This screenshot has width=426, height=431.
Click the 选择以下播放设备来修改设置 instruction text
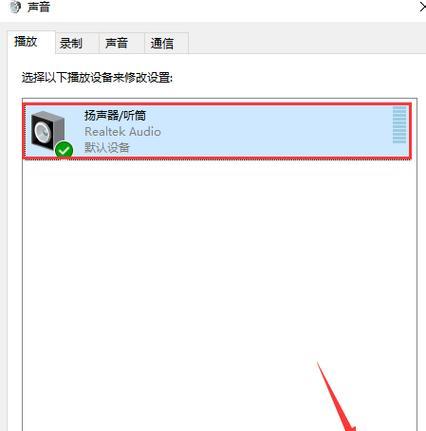(x=97, y=78)
